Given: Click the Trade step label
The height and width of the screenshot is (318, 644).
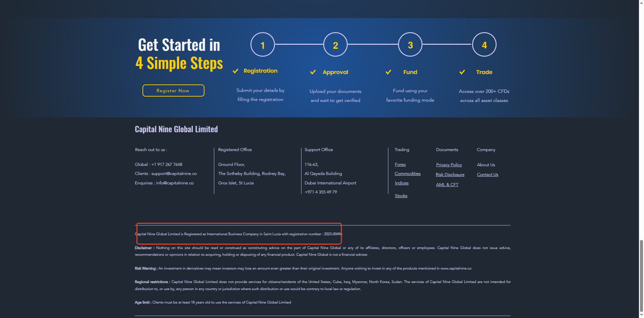Looking at the screenshot, I should [x=484, y=72].
